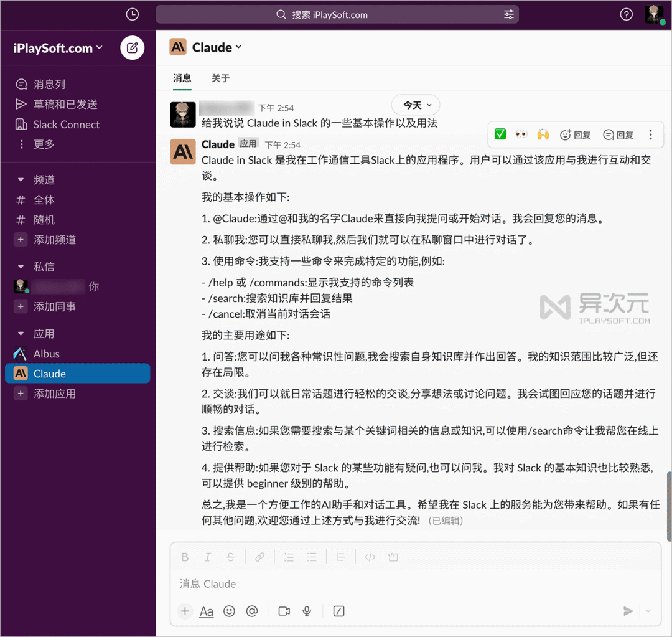
Task: Open the help question mark icon
Action: tap(626, 14)
